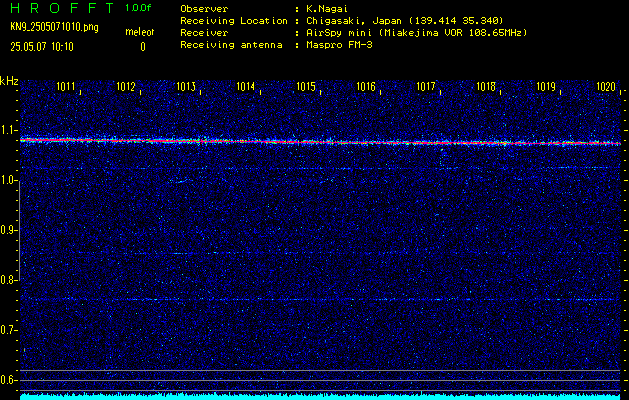Click time marker 1019
This screenshot has width=629, height=400.
click(x=546, y=86)
